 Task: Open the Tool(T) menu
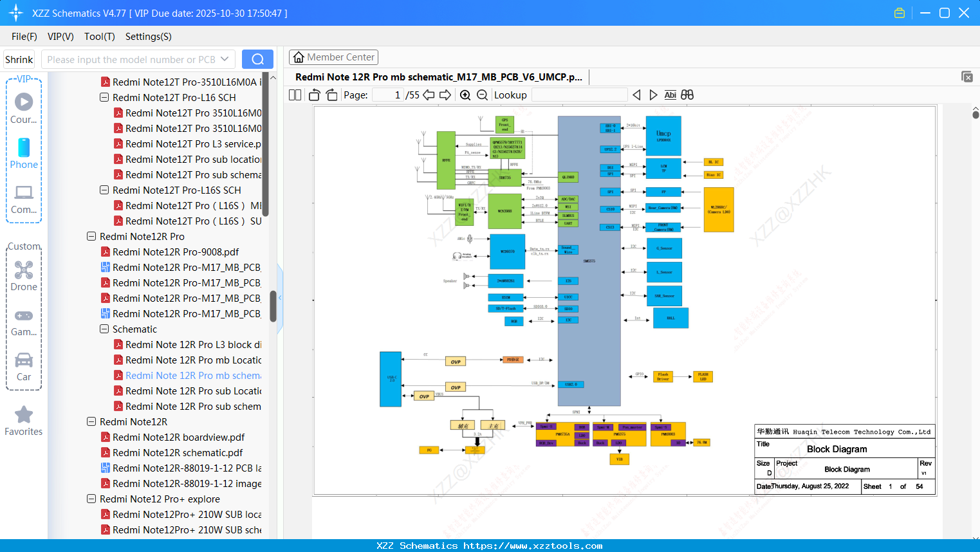[100, 37]
